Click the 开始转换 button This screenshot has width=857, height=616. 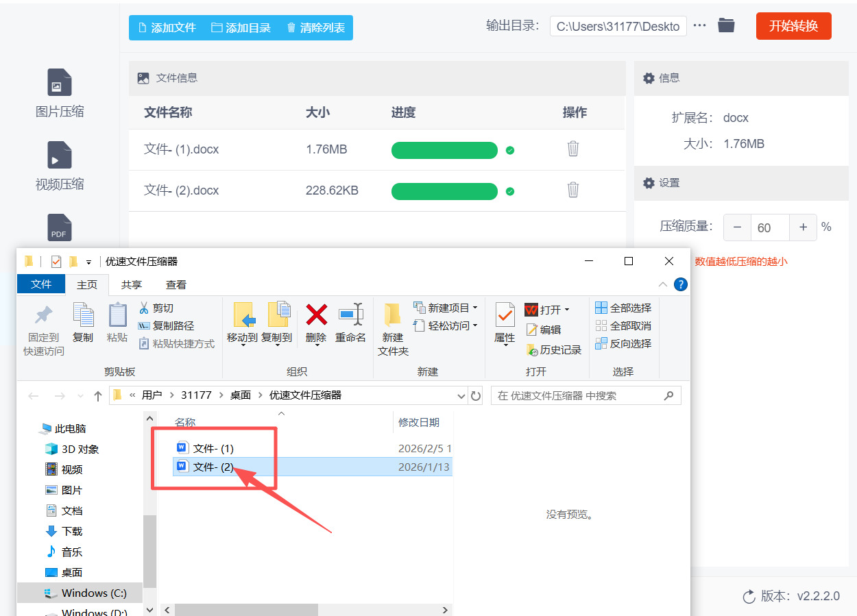(x=793, y=26)
